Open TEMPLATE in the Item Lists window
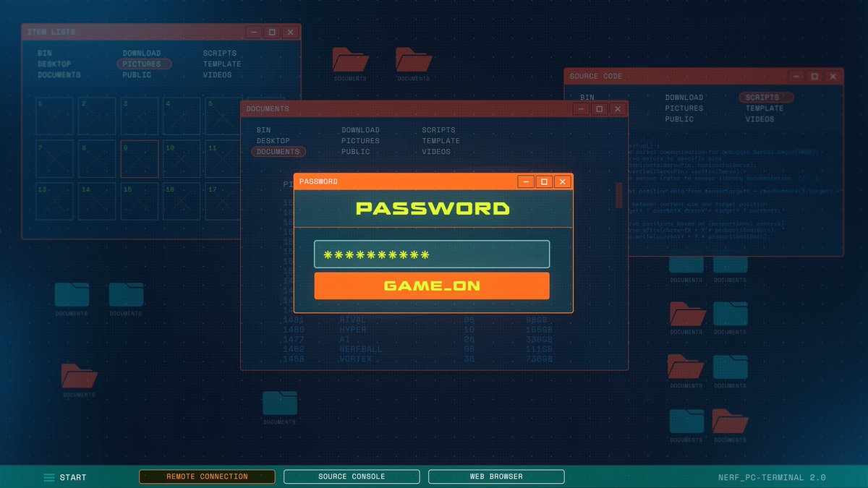The width and height of the screenshot is (868, 488). pyautogui.click(x=222, y=64)
